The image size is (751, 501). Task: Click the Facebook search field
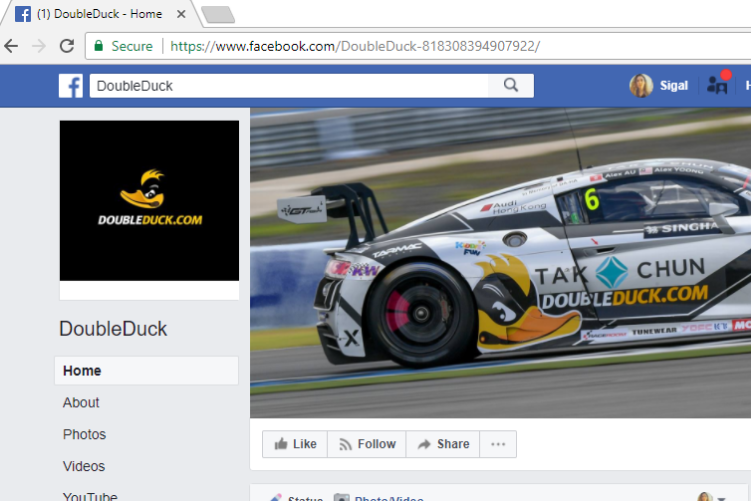pyautogui.click(x=289, y=86)
